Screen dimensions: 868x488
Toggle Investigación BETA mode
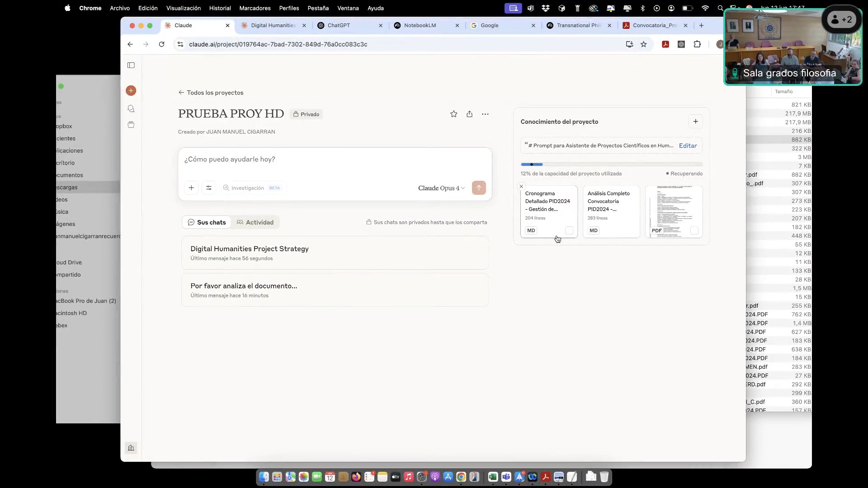(x=252, y=188)
